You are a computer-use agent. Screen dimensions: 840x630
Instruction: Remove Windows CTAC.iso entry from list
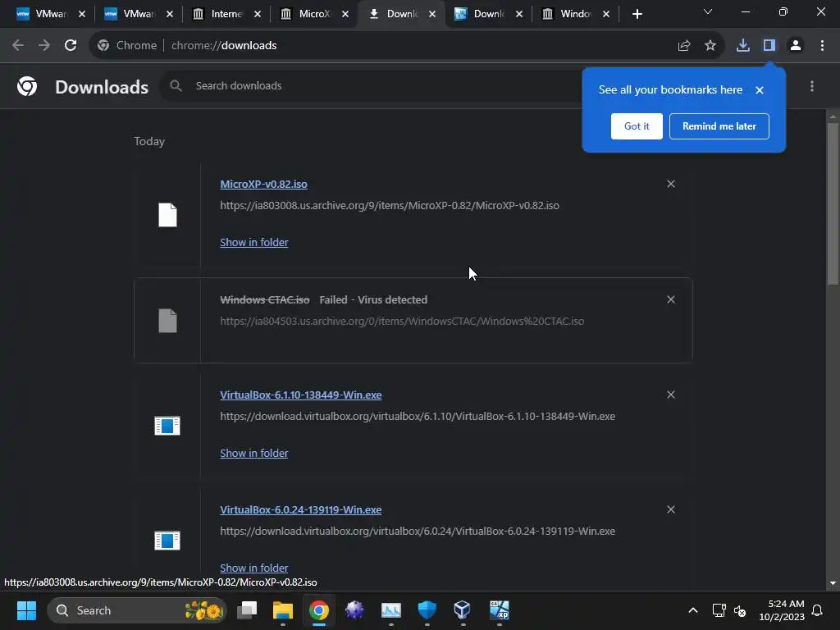(671, 299)
